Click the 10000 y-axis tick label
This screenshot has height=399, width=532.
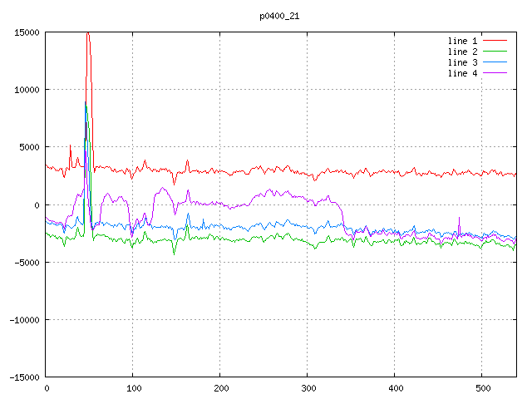[27, 90]
